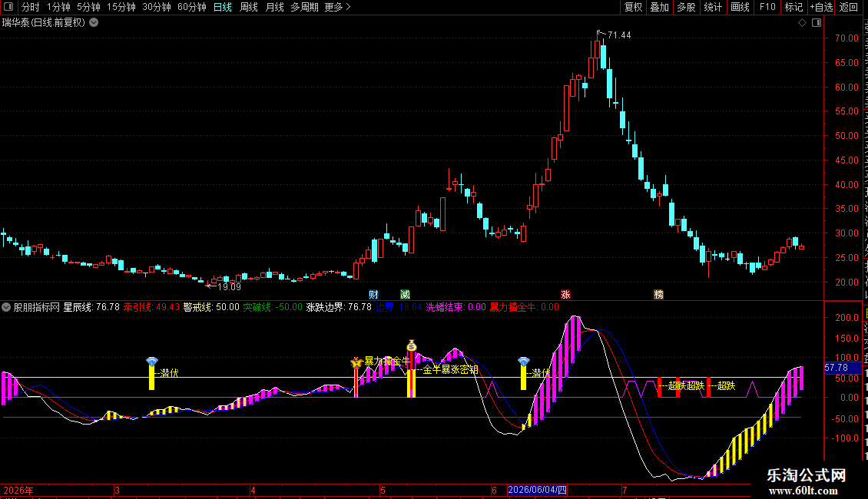Click the 减 info marker
868x499 pixels.
pyautogui.click(x=406, y=294)
